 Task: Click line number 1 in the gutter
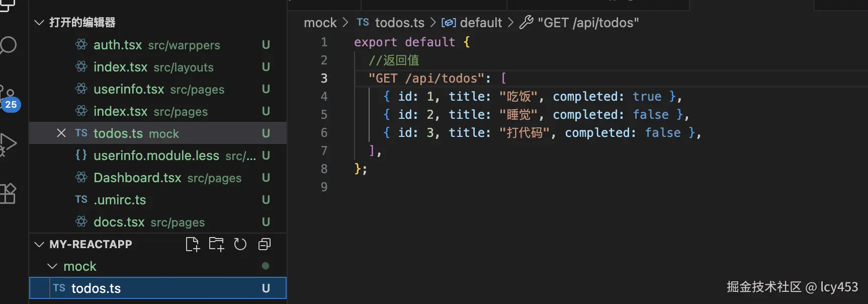(x=324, y=42)
